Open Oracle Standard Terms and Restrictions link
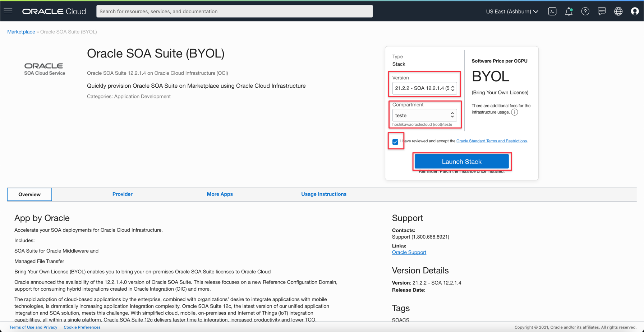 pyautogui.click(x=492, y=141)
